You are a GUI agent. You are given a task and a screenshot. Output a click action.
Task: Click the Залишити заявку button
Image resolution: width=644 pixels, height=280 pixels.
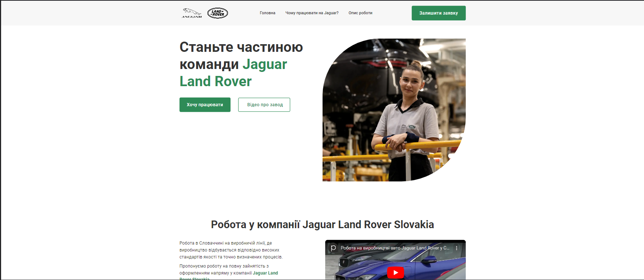[x=438, y=13]
